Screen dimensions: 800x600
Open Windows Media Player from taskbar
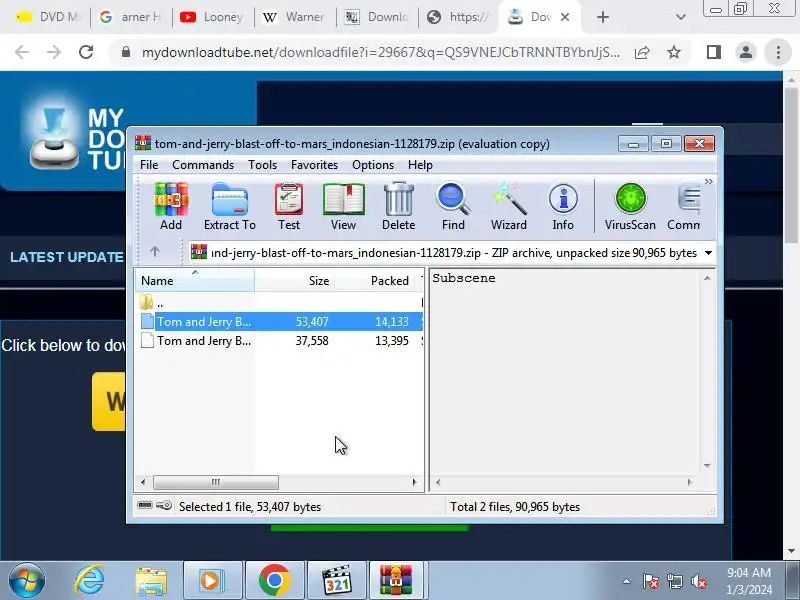(211, 580)
